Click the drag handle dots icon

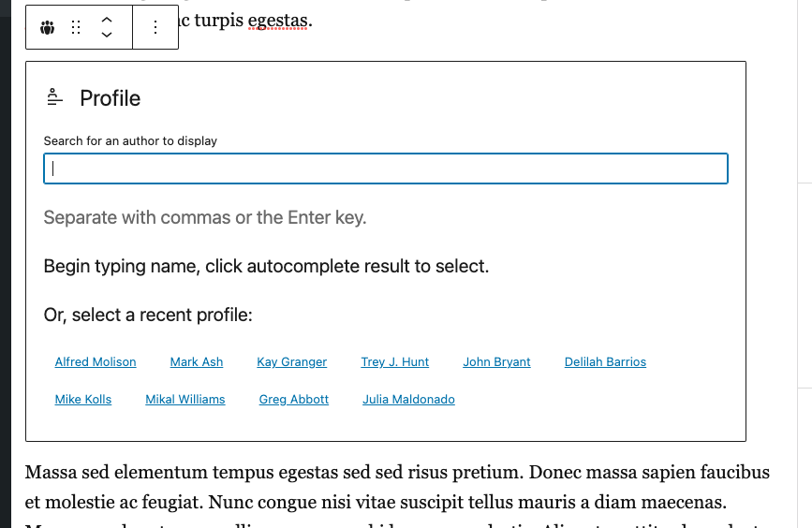[76, 27]
